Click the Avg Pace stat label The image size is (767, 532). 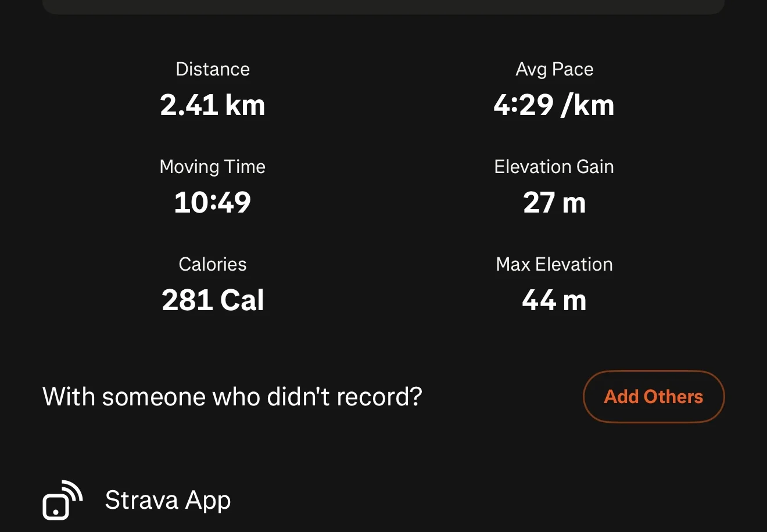554,69
